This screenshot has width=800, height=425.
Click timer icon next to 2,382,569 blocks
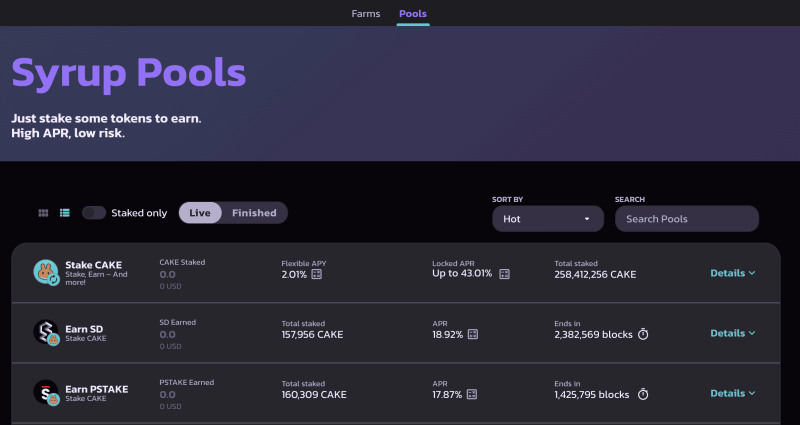pos(643,334)
